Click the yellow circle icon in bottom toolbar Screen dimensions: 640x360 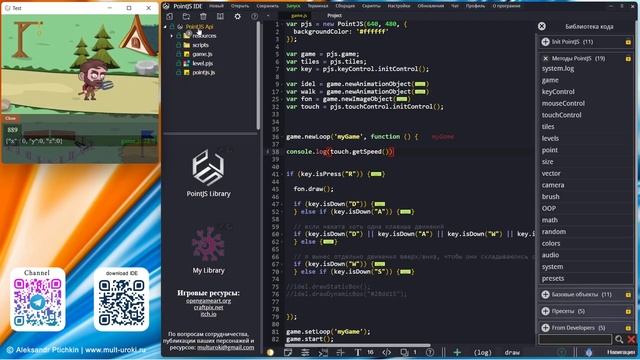270,352
